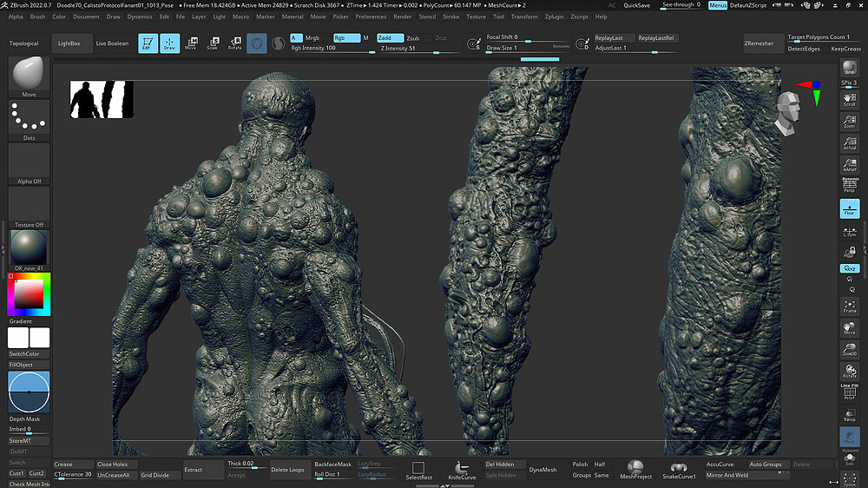
Task: Click the Sculptris Pro mode icon
Action: [279, 43]
